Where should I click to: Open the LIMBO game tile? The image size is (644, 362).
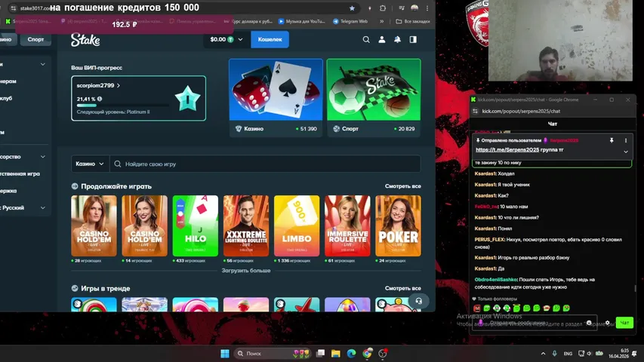coord(297,225)
